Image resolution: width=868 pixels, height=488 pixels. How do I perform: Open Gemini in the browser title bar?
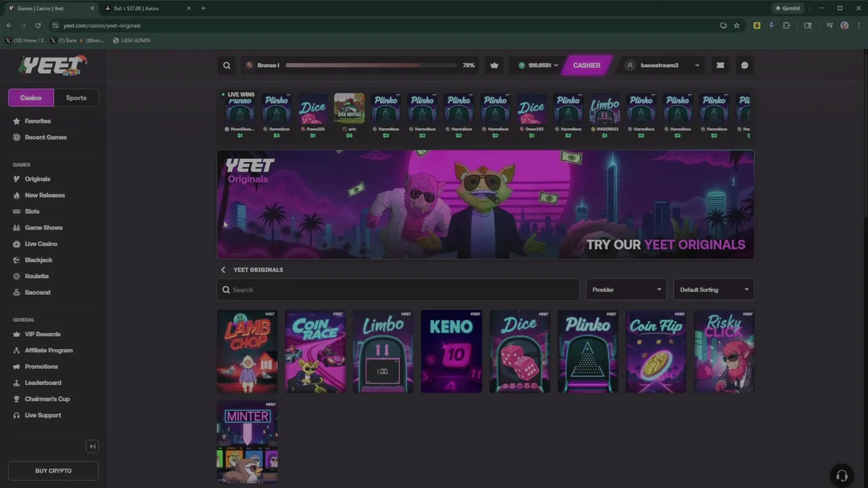click(787, 8)
